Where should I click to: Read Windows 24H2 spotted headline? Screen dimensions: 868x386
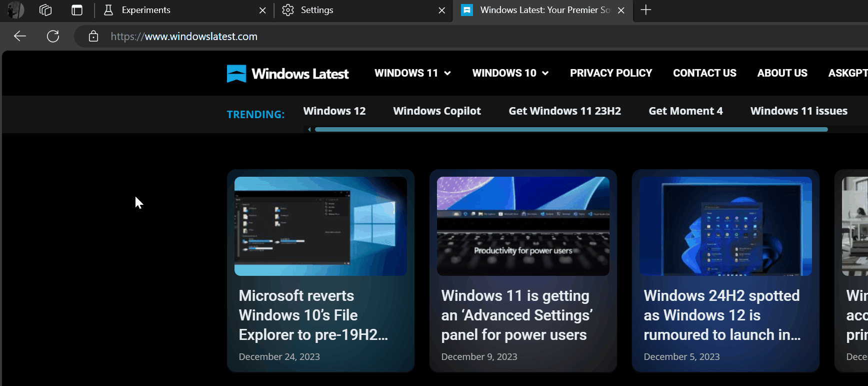pos(722,315)
